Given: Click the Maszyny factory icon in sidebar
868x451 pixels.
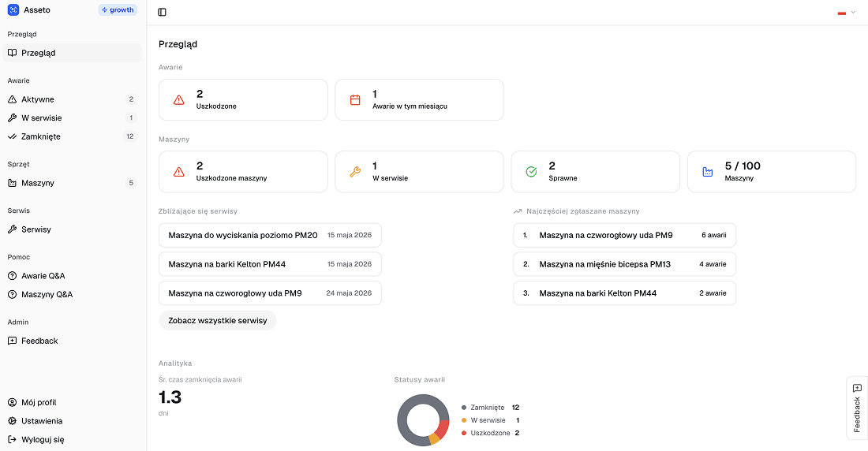Looking at the screenshot, I should pyautogui.click(x=13, y=183).
